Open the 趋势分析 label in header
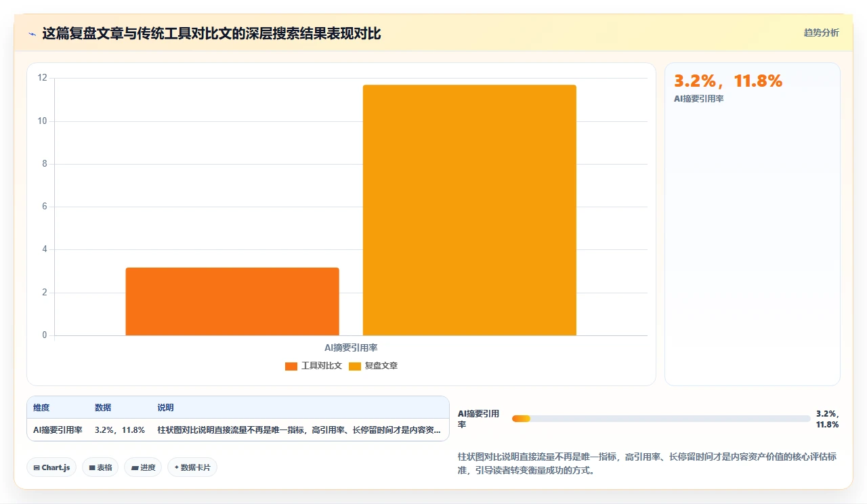 click(x=821, y=33)
